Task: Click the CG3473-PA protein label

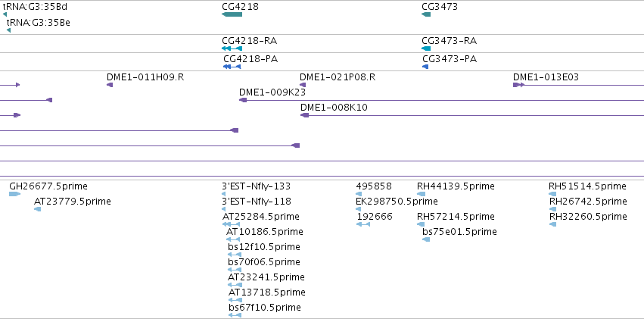Action: [x=450, y=59]
